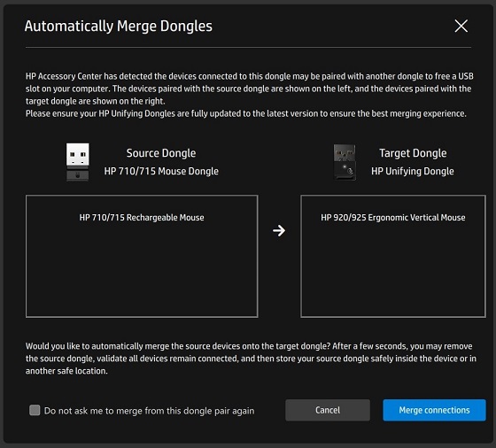Click the 'Do not ask me to merge' label
This screenshot has width=496, height=448.
(149, 411)
